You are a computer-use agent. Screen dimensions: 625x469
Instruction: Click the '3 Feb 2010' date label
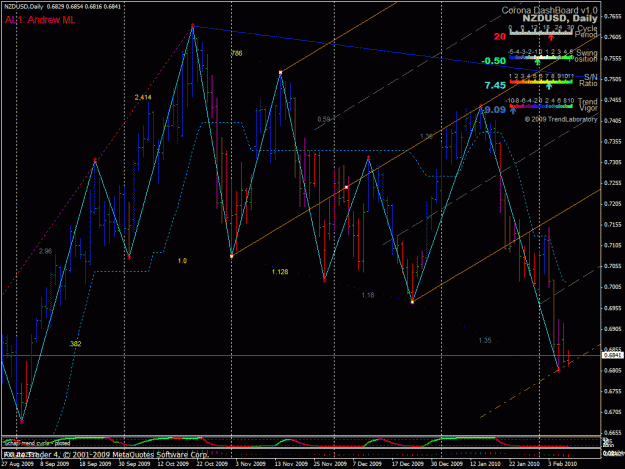coord(562,464)
